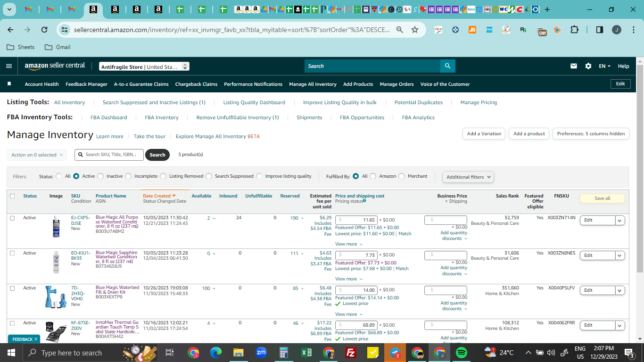Click the SKU, Title, ISBN search field
Image resolution: width=644 pixels, height=362 pixels.
pyautogui.click(x=109, y=155)
